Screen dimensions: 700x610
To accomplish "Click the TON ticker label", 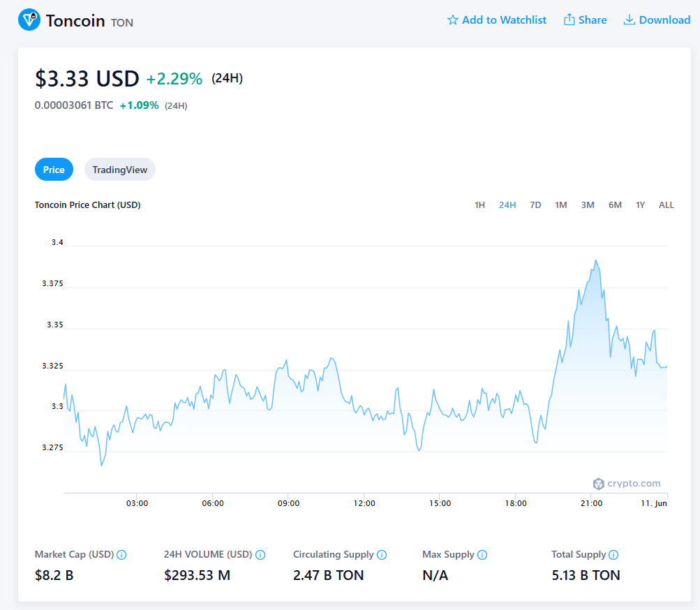I will click(122, 23).
